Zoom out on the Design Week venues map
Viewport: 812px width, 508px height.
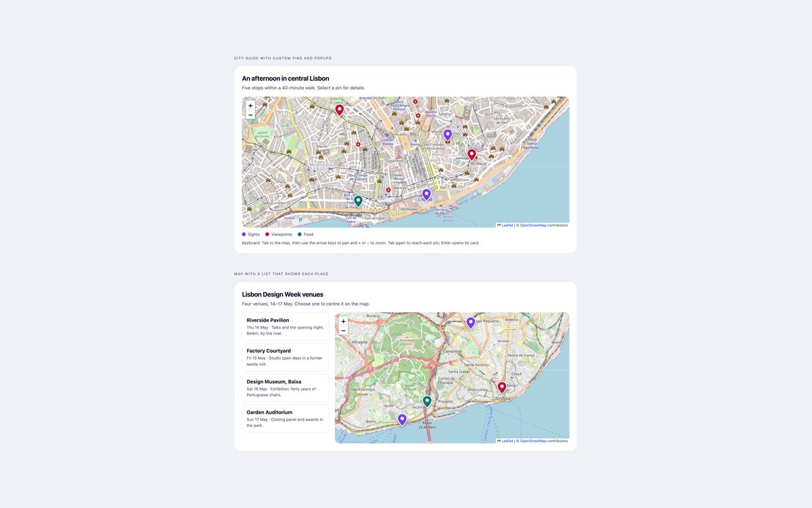coord(343,331)
